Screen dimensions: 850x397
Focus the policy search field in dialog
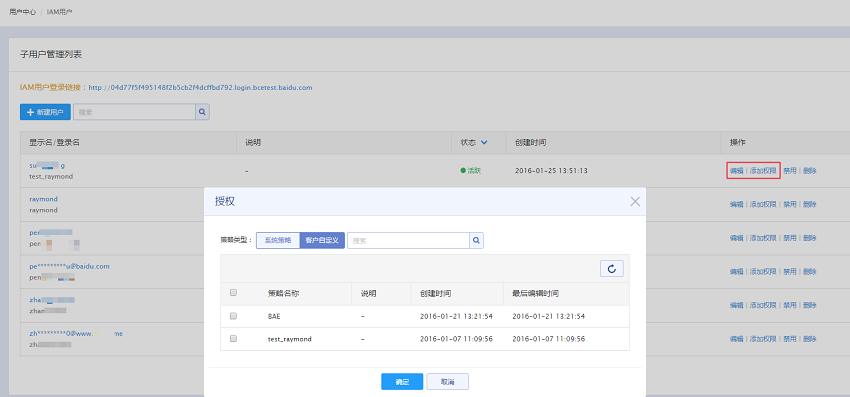click(408, 240)
